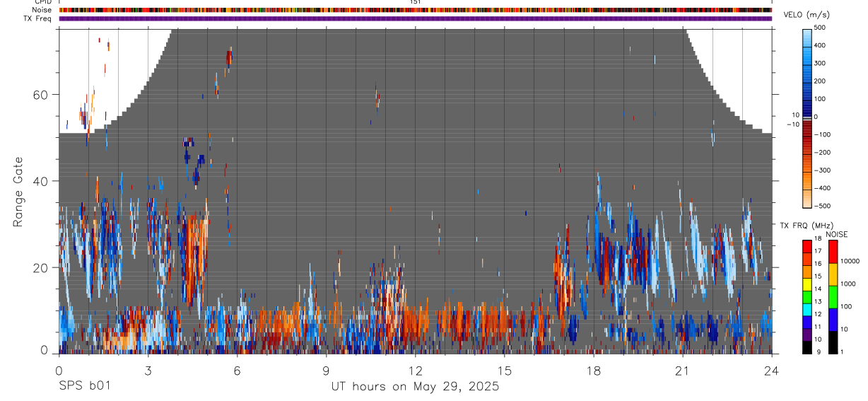The height and width of the screenshot is (401, 868).
Task: Click the 'SPS b01' station label
Action: pos(84,387)
